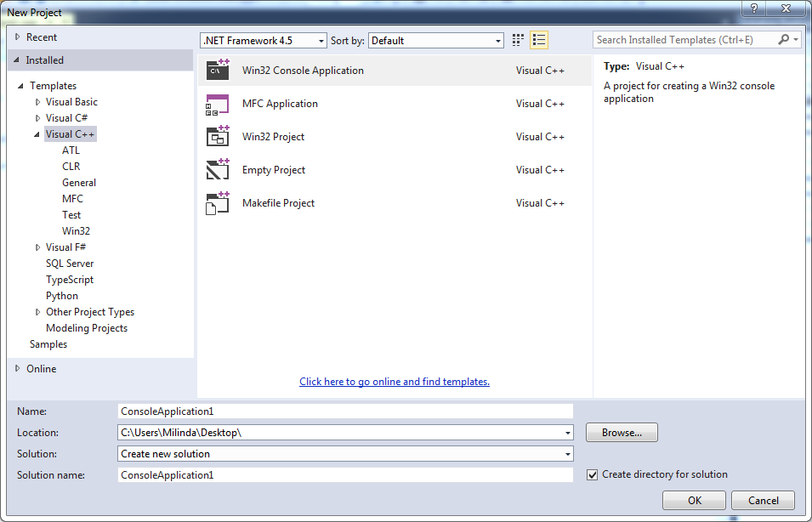Select the Empty Project template name
812x522 pixels.
pyautogui.click(x=274, y=170)
